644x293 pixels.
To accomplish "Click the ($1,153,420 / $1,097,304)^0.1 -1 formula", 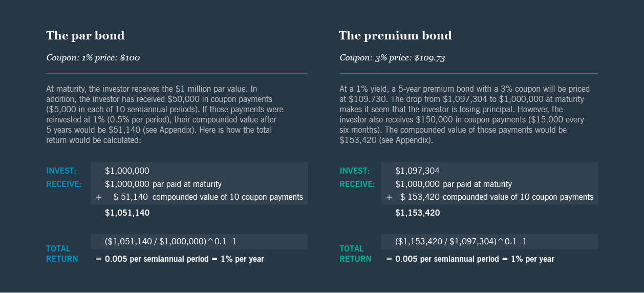I will 461,242.
